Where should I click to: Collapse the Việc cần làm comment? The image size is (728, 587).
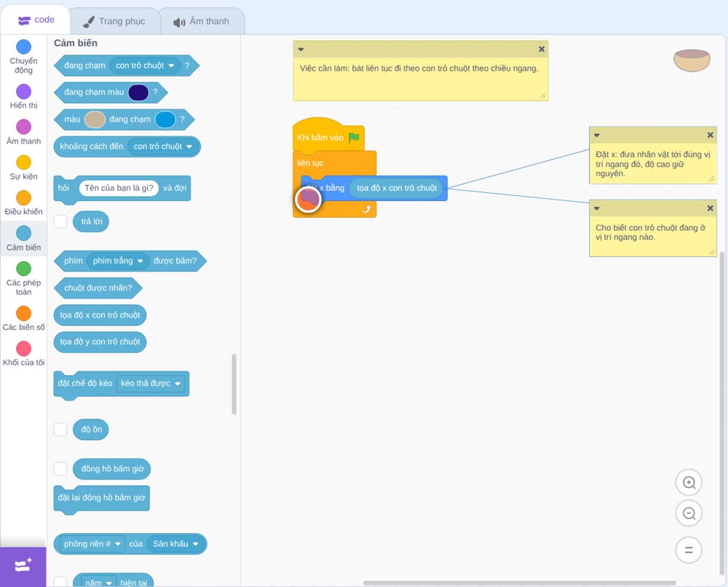[301, 50]
